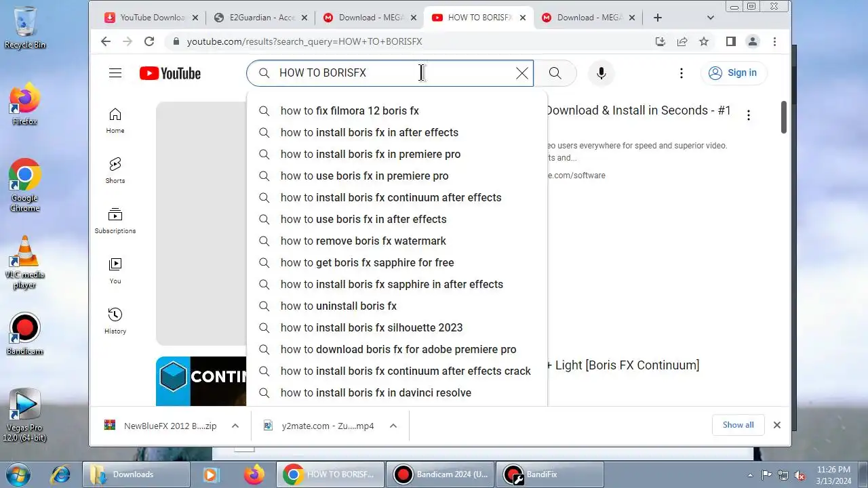Switch to the first Download - MEGA tab
868x488 pixels.
click(369, 18)
